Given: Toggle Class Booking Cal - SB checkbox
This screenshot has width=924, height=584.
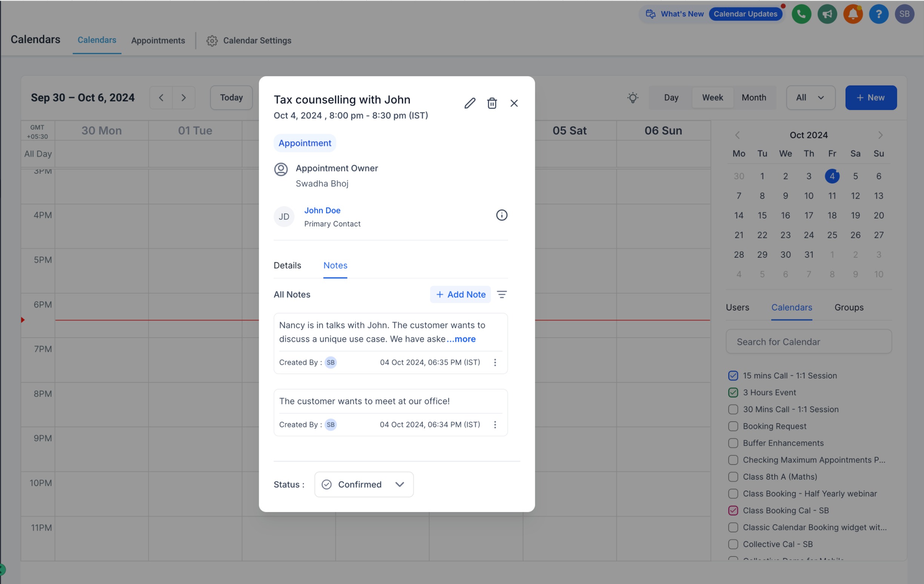Looking at the screenshot, I should (732, 511).
